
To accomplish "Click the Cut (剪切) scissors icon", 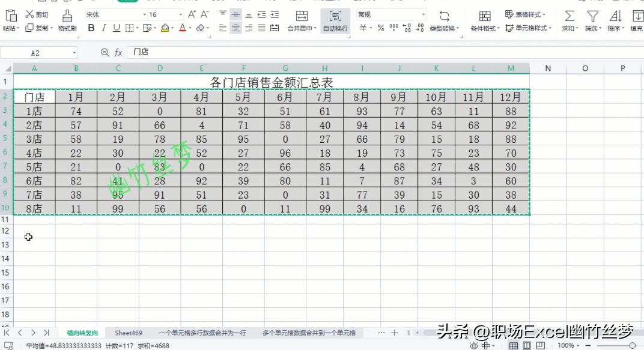I will click(29, 14).
